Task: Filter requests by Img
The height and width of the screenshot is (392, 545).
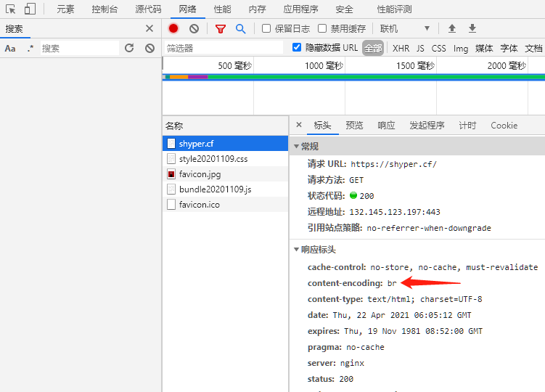Action: point(461,49)
